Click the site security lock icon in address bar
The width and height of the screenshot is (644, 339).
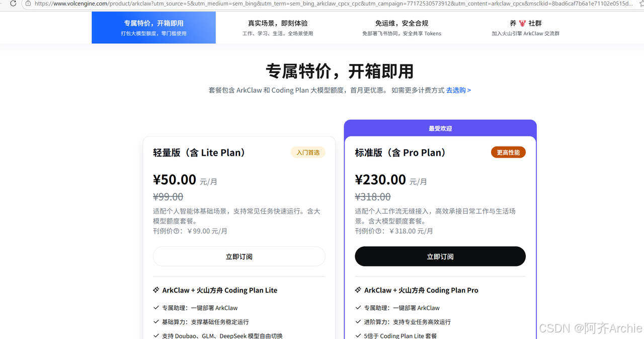coord(28,5)
